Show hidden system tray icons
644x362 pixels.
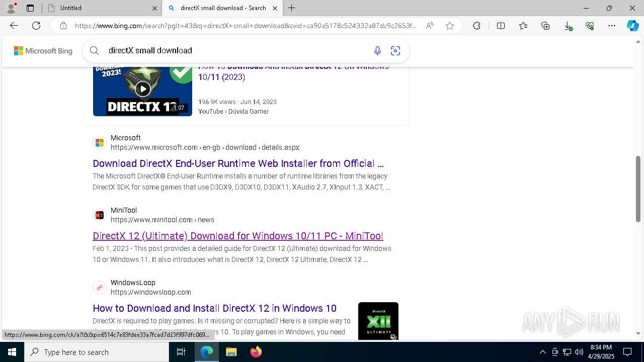(542, 352)
